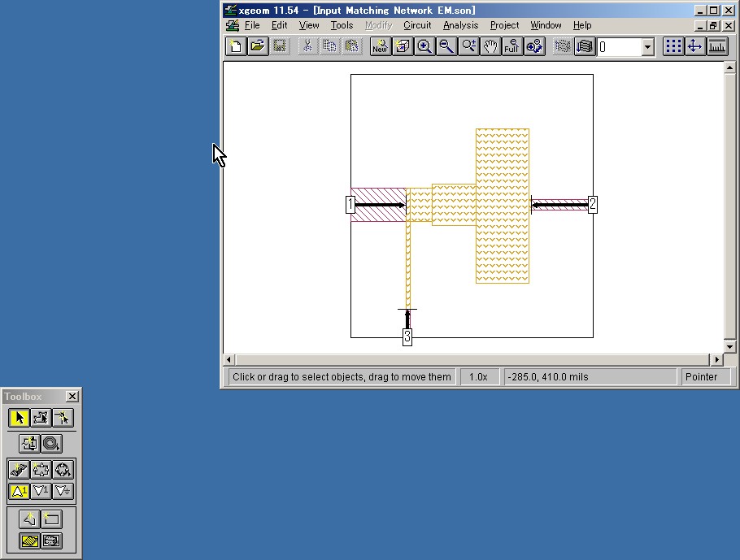The width and height of the screenshot is (740, 560).
Task: Restore the inner document window
Action: [714, 26]
